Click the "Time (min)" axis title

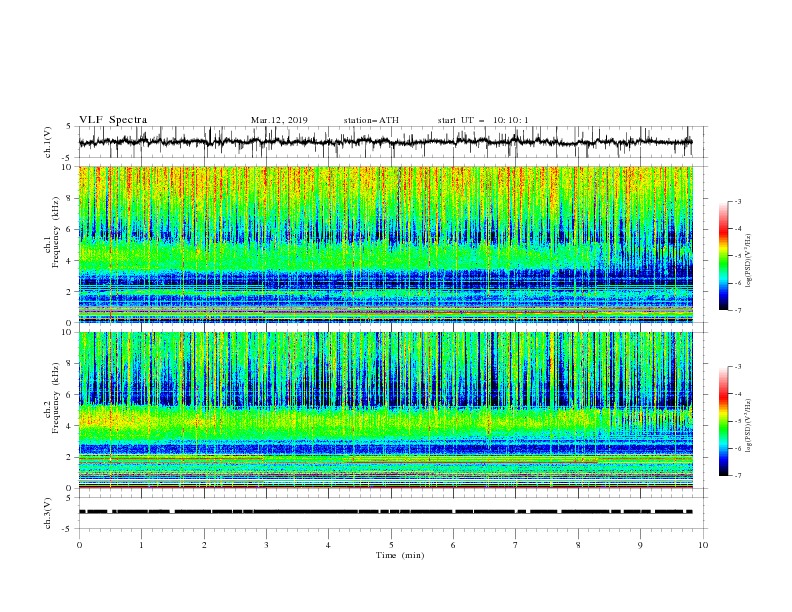pyautogui.click(x=400, y=555)
